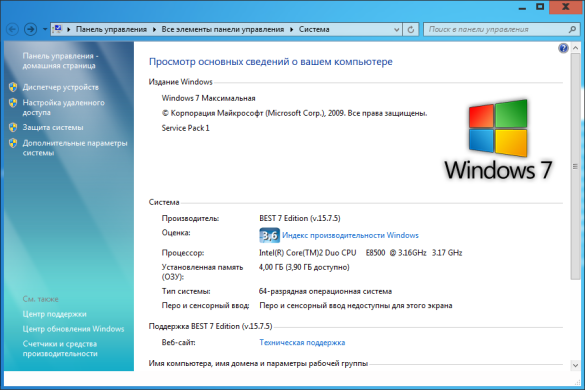Refresh the page with the refresh icon

pos(411,29)
